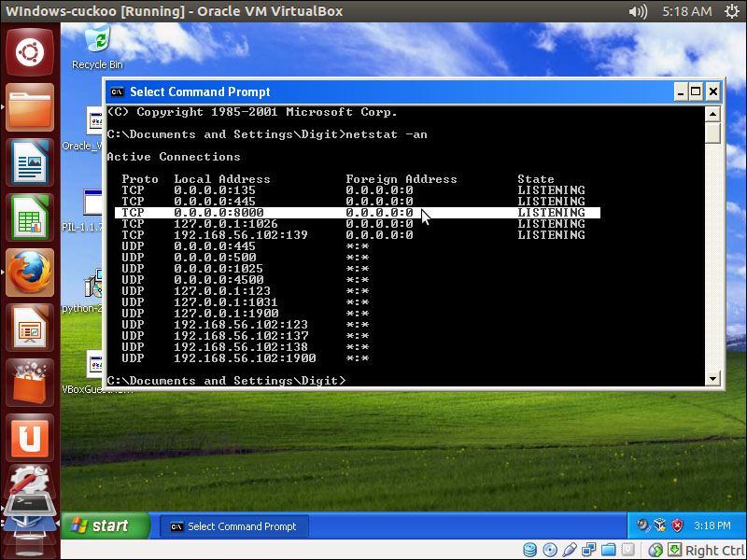The width and height of the screenshot is (747, 560).
Task: Click the VirtualBox mouse integration indicator
Action: (655, 550)
